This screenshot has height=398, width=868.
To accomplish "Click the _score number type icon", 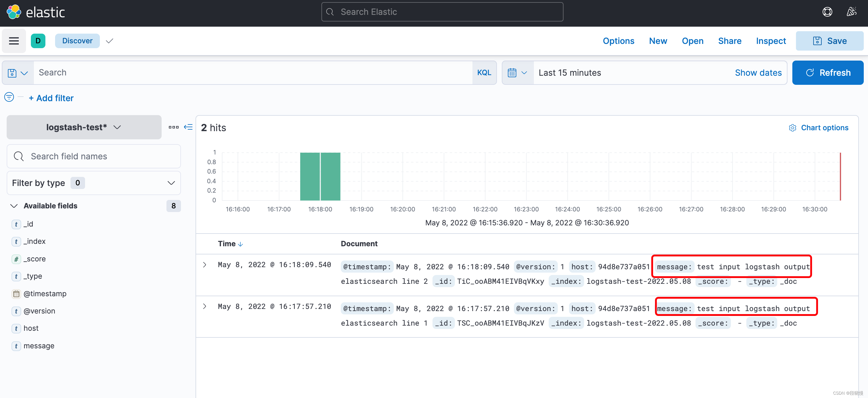I will click(16, 259).
